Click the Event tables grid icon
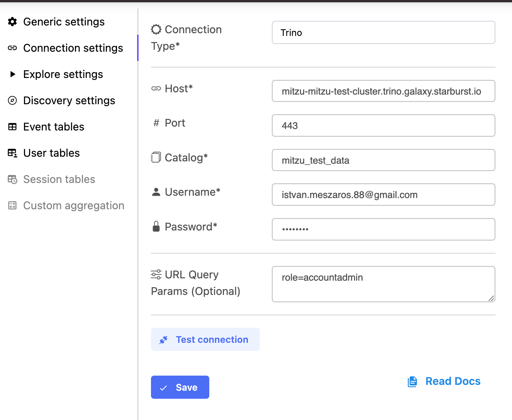The image size is (512, 420). tap(12, 127)
